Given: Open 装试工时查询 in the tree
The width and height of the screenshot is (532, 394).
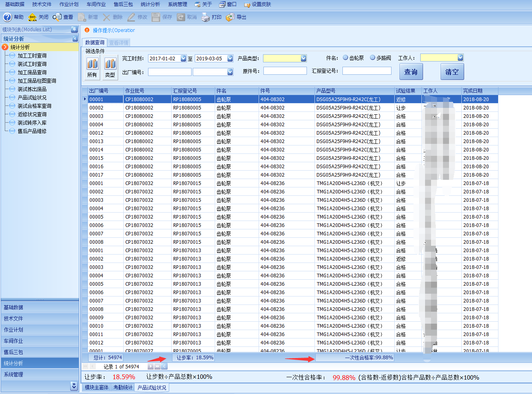Looking at the screenshot, I should click(32, 64).
